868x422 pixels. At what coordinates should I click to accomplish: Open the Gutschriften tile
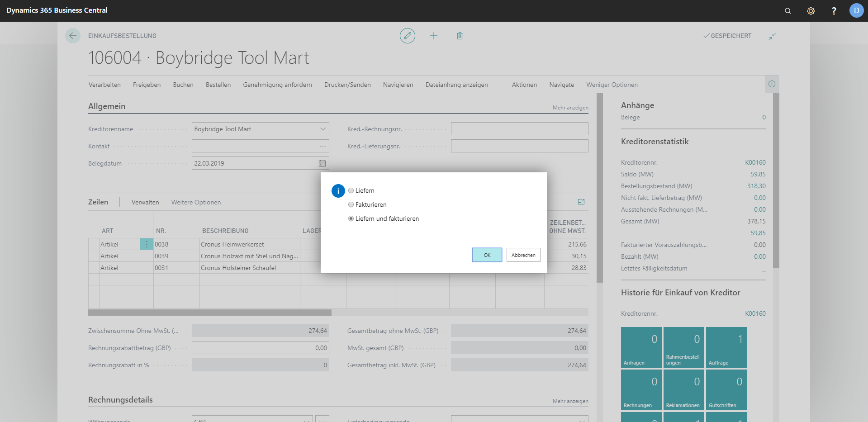point(726,390)
